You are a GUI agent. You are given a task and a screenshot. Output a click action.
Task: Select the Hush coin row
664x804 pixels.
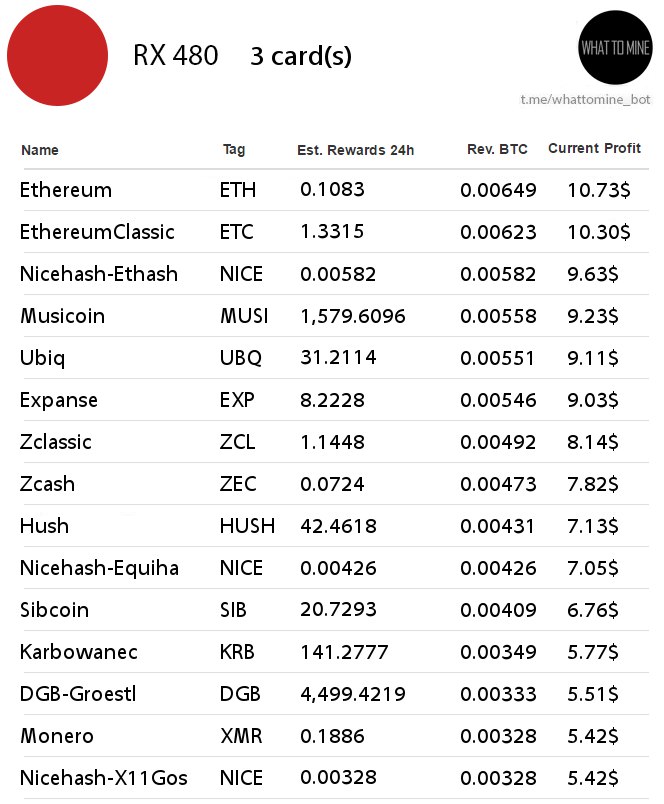coord(336,526)
